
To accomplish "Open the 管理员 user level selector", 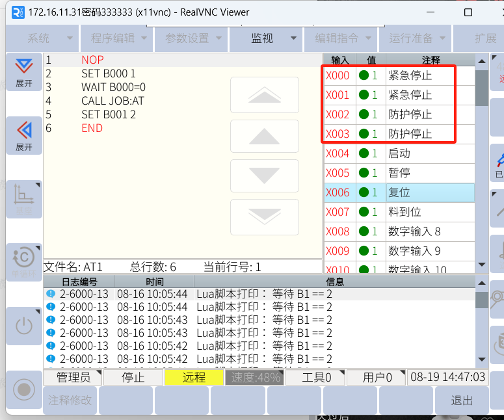I will tap(72, 377).
